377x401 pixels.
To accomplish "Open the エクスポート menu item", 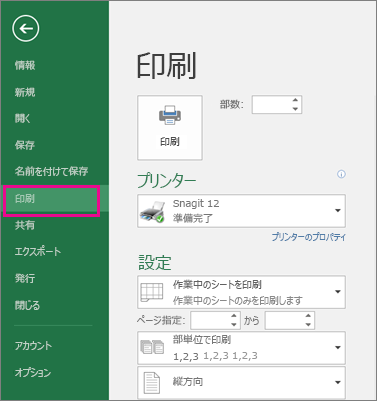I will pyautogui.click(x=38, y=252).
